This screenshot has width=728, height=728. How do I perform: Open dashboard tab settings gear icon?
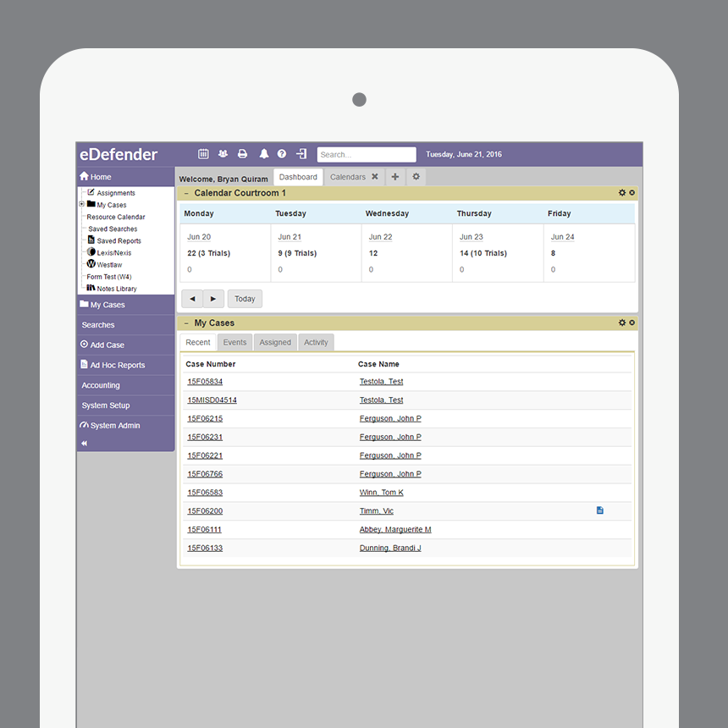coord(416,177)
